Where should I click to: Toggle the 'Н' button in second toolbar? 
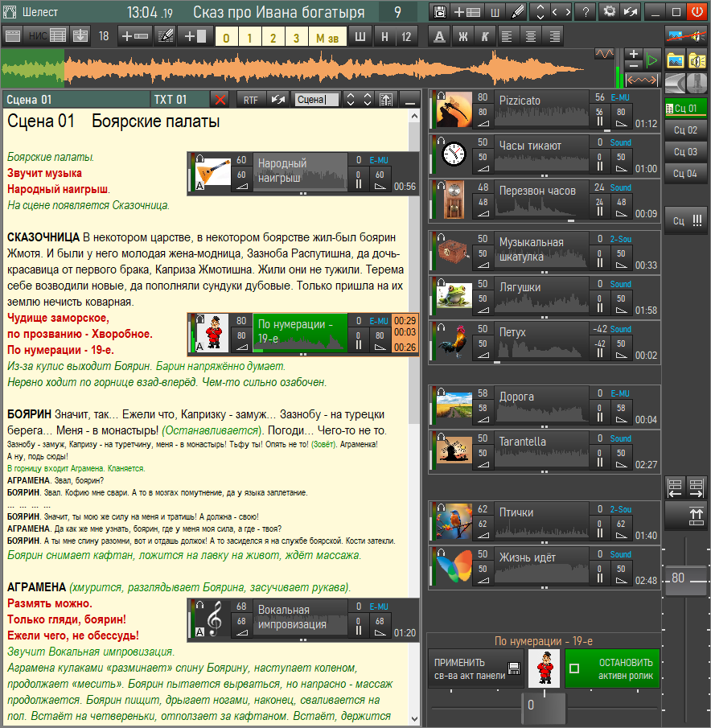tap(384, 35)
